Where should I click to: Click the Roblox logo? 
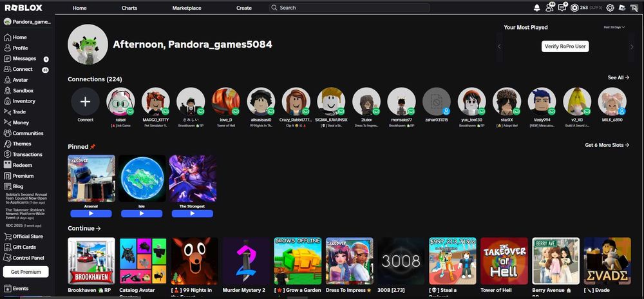[23, 8]
